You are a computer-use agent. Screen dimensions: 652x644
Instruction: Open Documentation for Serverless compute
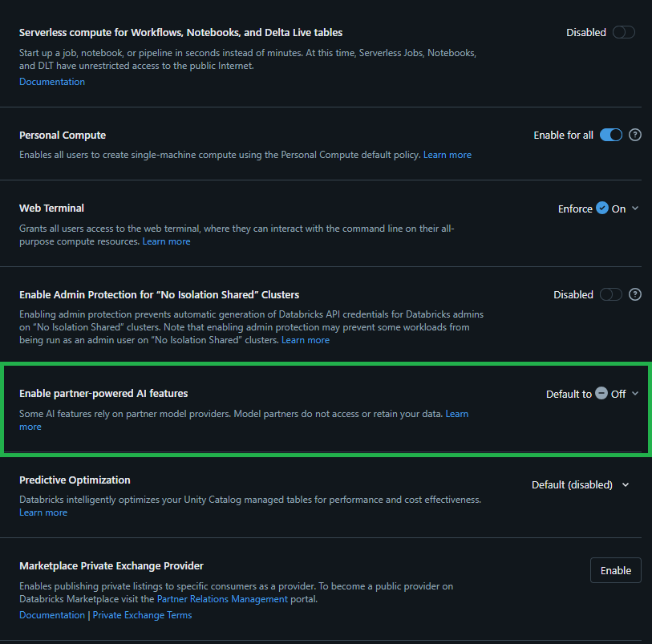[x=51, y=81]
